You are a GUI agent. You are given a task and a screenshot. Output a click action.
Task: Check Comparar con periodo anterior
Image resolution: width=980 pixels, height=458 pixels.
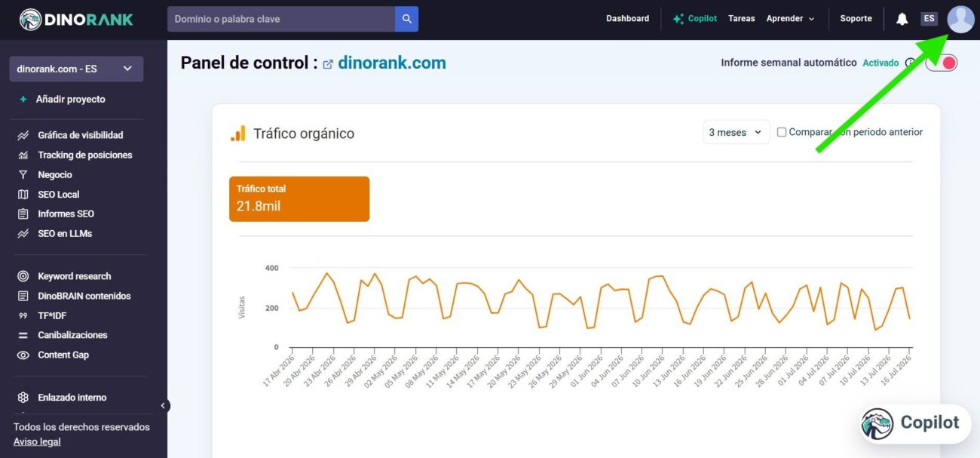782,132
